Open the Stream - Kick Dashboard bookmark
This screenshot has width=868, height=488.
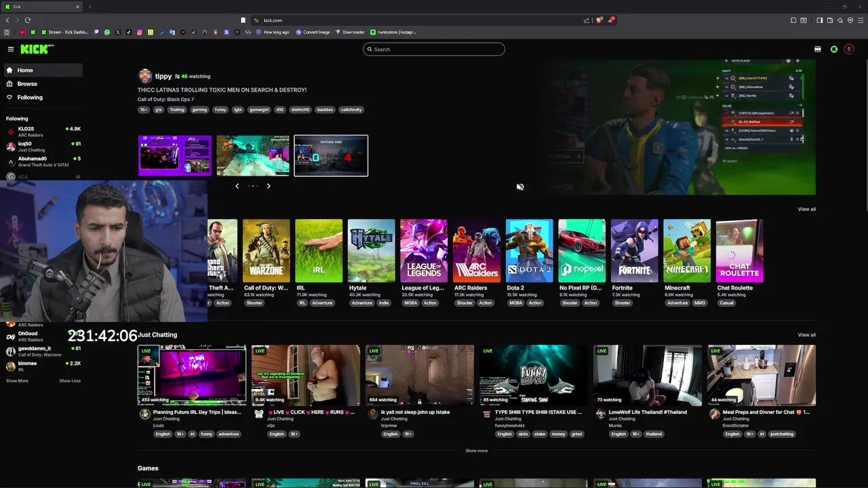pos(64,32)
